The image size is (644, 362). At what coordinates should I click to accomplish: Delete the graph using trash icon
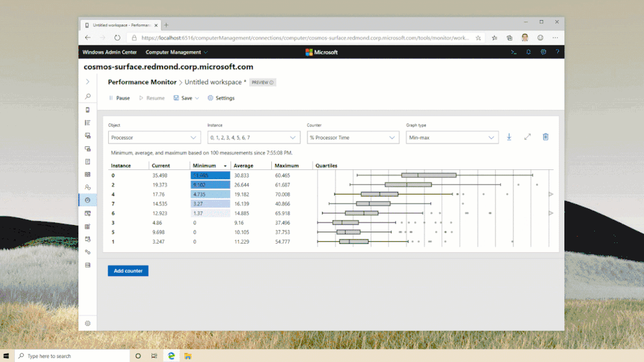(x=546, y=137)
